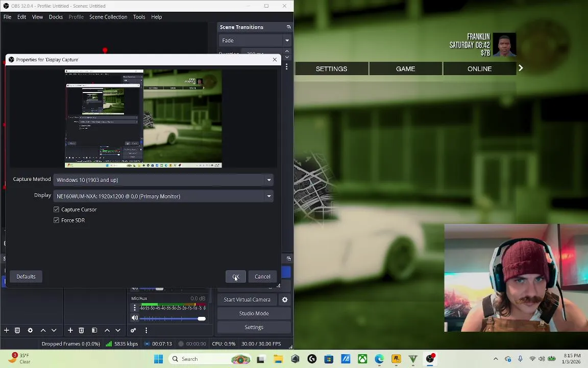
Task: Open the Fade transition dropdown
Action: click(x=254, y=40)
